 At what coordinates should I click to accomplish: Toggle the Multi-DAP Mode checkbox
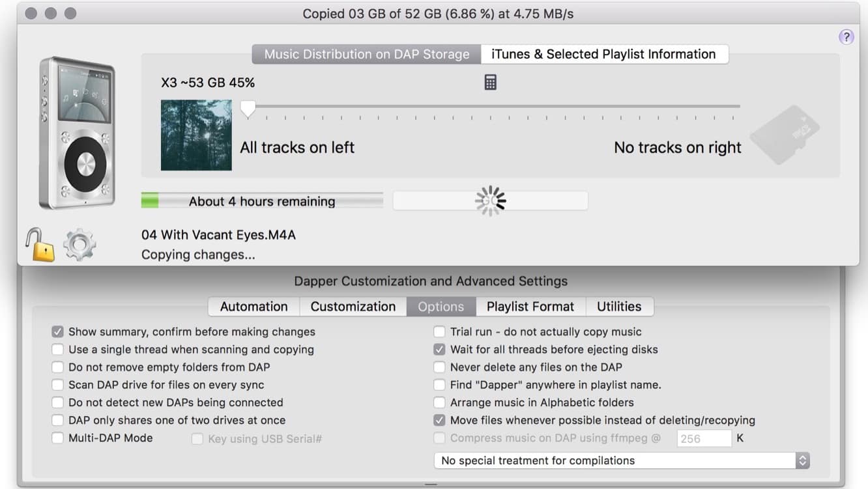[58, 438]
